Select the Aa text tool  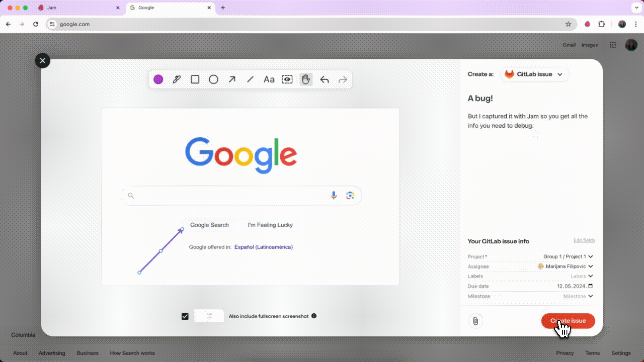point(269,79)
